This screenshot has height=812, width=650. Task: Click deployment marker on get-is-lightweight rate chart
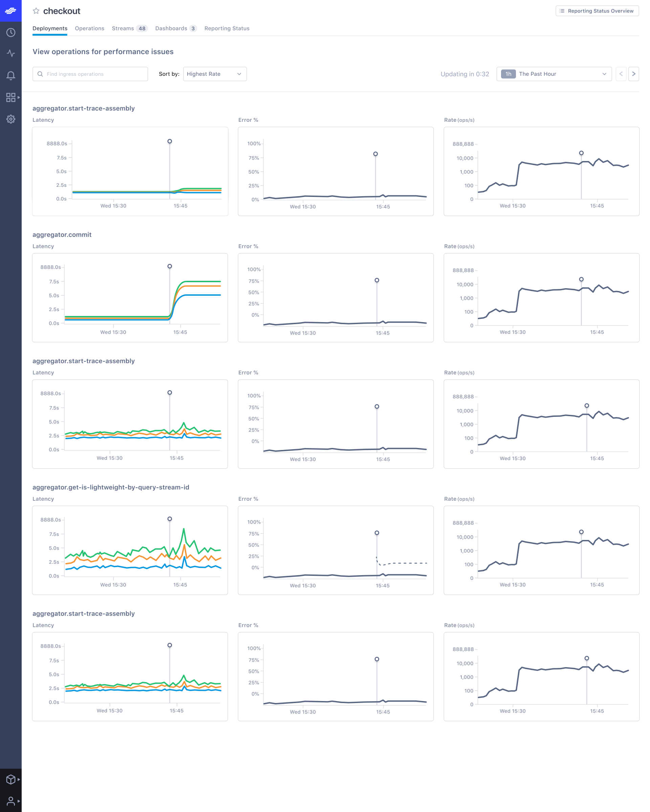point(581,532)
